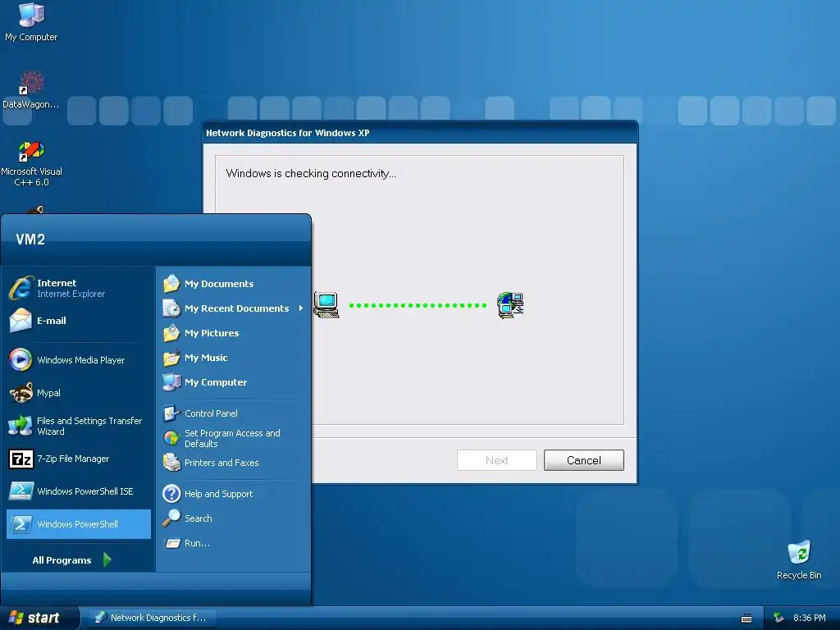Viewport: 840px width, 630px height.
Task: Launch the Microsoft Visual C++ 6.0 desktop shortcut
Action: (x=31, y=163)
